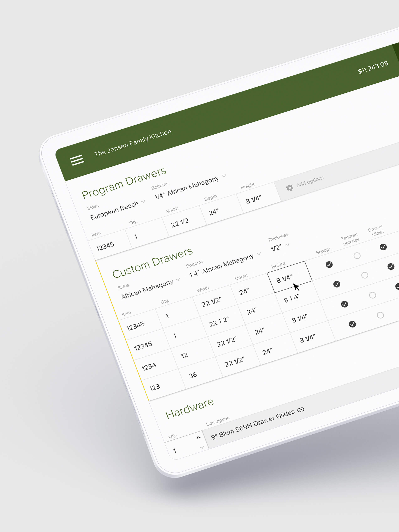Click the $11,243.08 total in header

[373, 67]
